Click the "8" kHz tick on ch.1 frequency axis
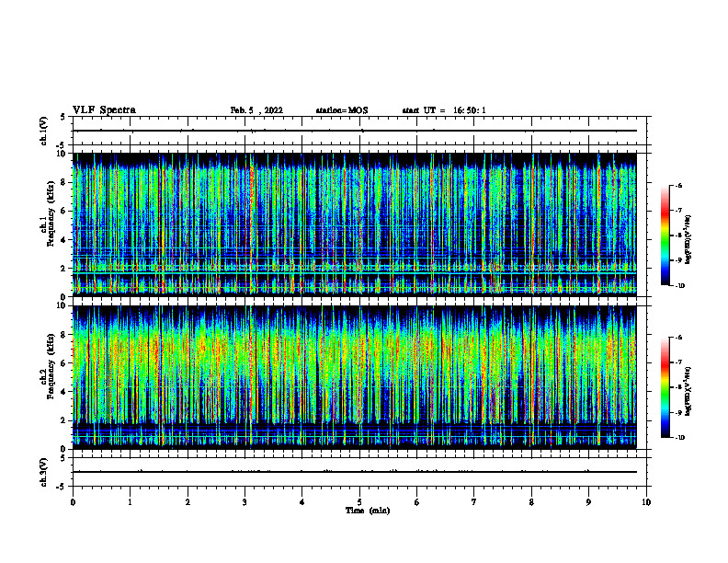Image resolution: width=728 pixels, height=563 pixels. point(64,182)
